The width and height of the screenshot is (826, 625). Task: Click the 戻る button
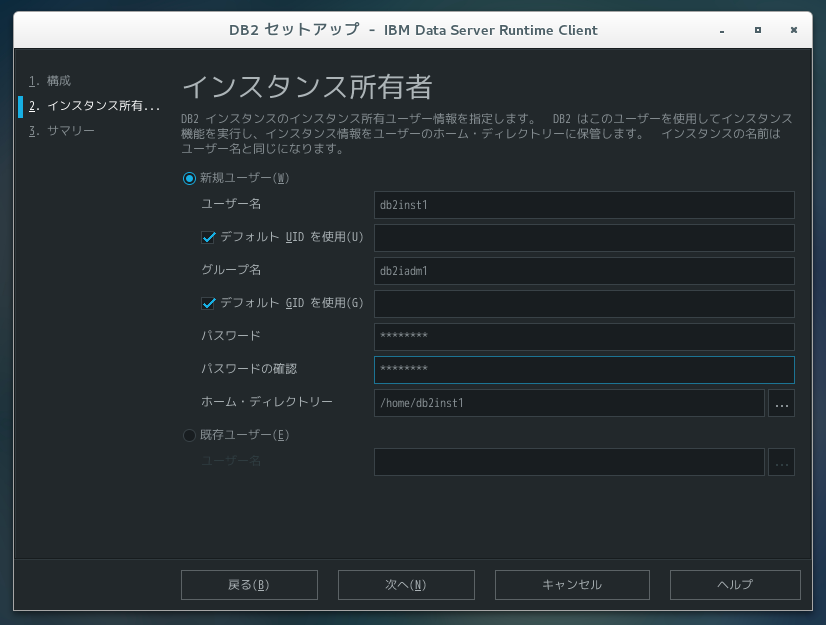tap(248, 585)
